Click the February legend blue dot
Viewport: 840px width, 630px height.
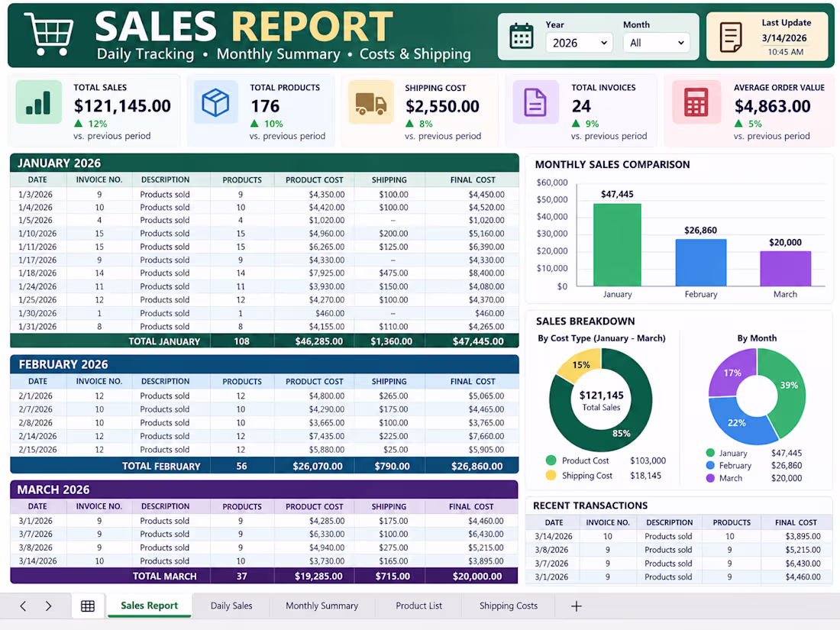coord(710,466)
